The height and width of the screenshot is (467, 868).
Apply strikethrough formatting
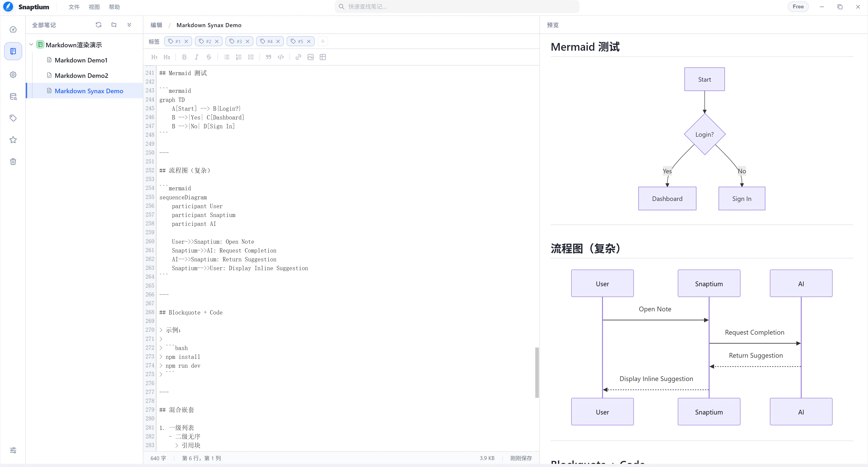tap(209, 57)
